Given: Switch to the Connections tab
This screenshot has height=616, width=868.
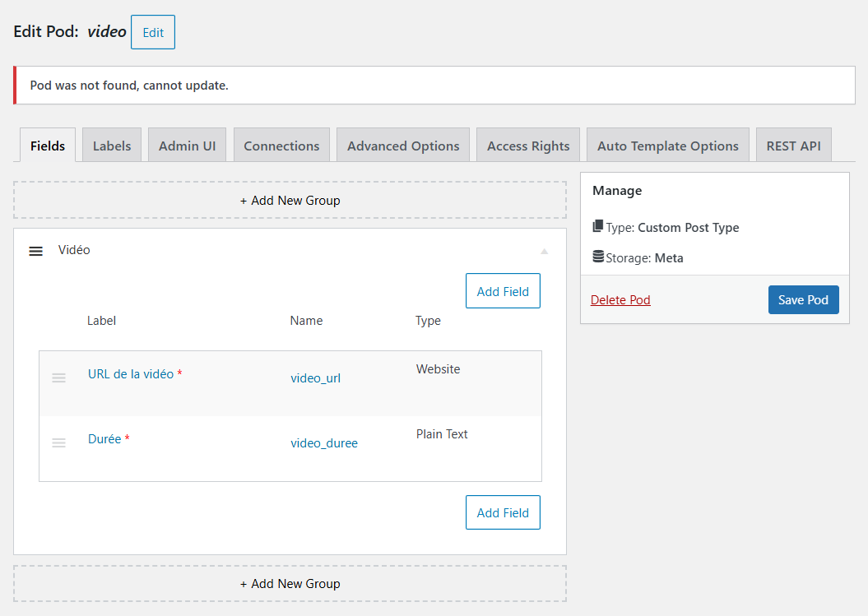Looking at the screenshot, I should pos(281,146).
